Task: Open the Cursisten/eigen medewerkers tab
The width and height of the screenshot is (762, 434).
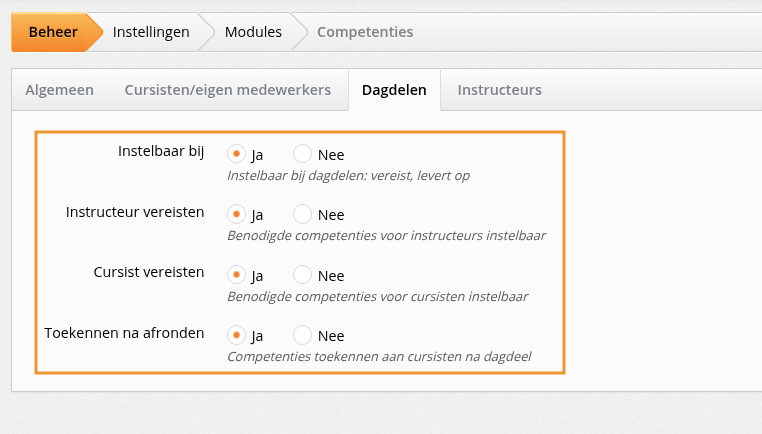Action: [x=227, y=90]
